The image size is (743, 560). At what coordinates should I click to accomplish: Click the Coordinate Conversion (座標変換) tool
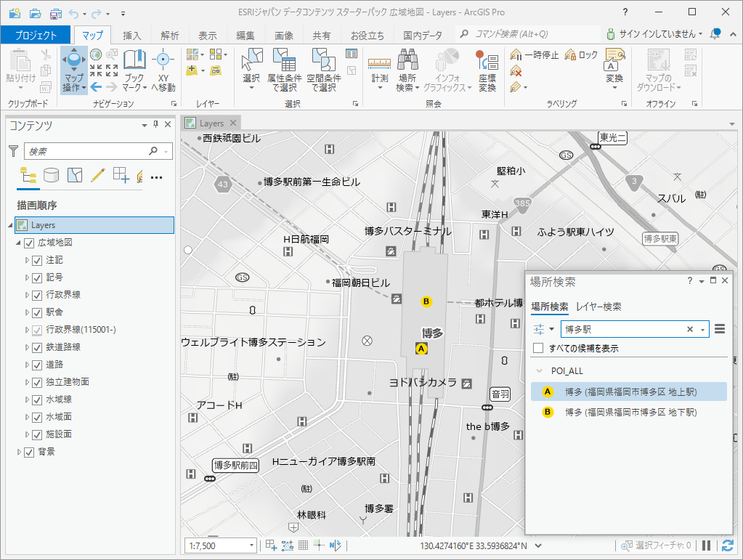pos(487,70)
